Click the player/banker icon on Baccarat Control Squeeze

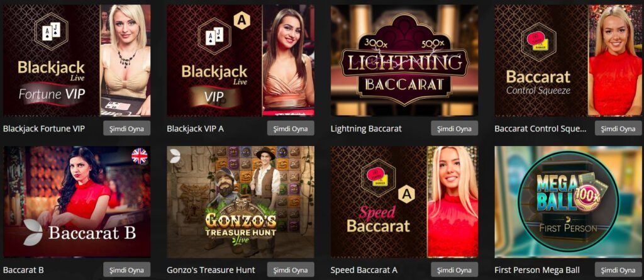[x=538, y=41]
